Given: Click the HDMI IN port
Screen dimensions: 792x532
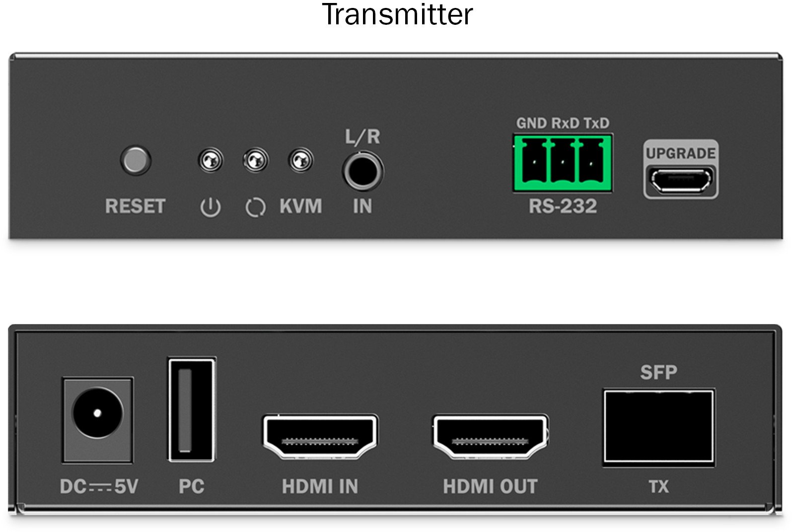Looking at the screenshot, I should [x=320, y=437].
